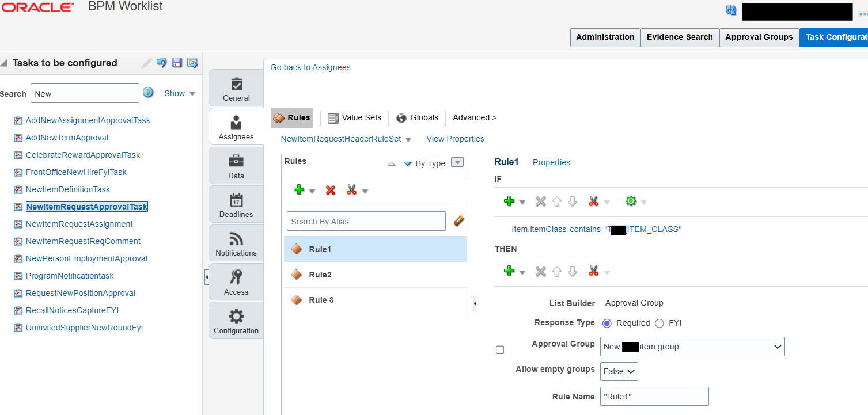The height and width of the screenshot is (415, 868).
Task: Collapse the Rules list splitter arrow
Action: pyautogui.click(x=475, y=303)
